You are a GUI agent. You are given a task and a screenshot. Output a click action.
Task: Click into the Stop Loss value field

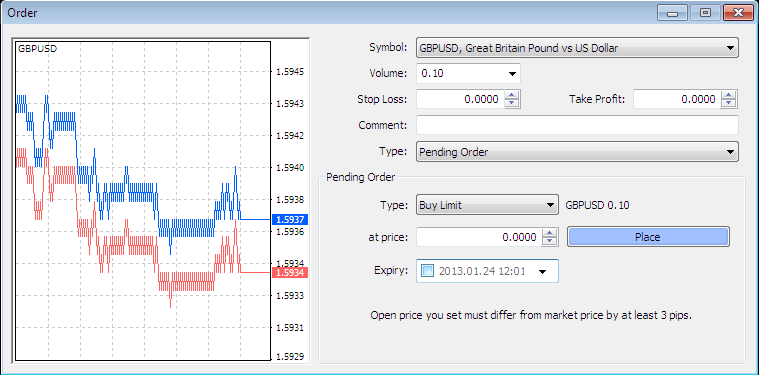[x=460, y=99]
